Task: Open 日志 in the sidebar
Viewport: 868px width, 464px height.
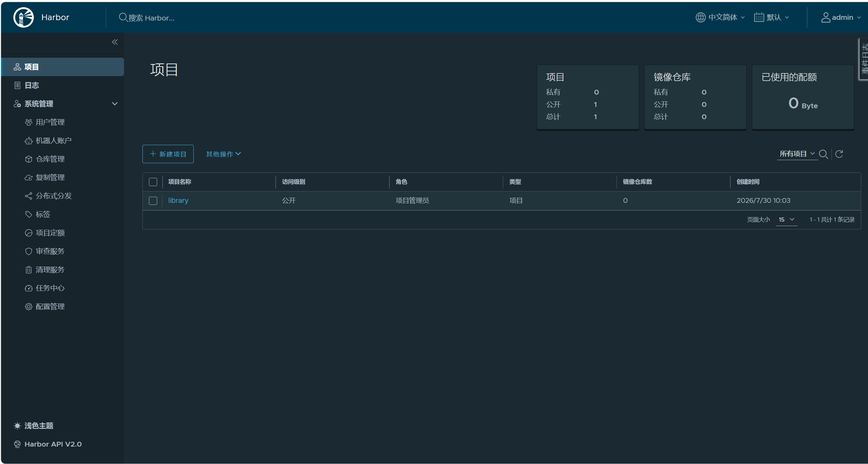Action: coord(63,85)
